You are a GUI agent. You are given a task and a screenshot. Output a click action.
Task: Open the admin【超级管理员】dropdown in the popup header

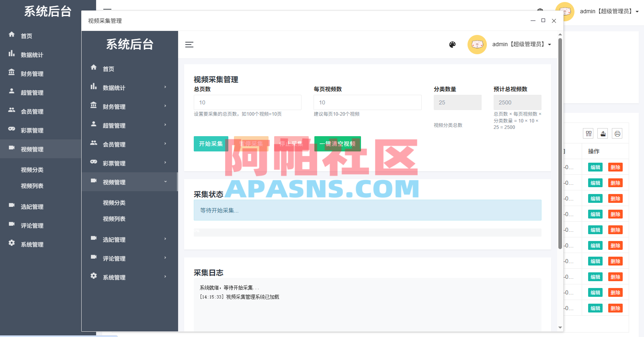click(x=522, y=45)
